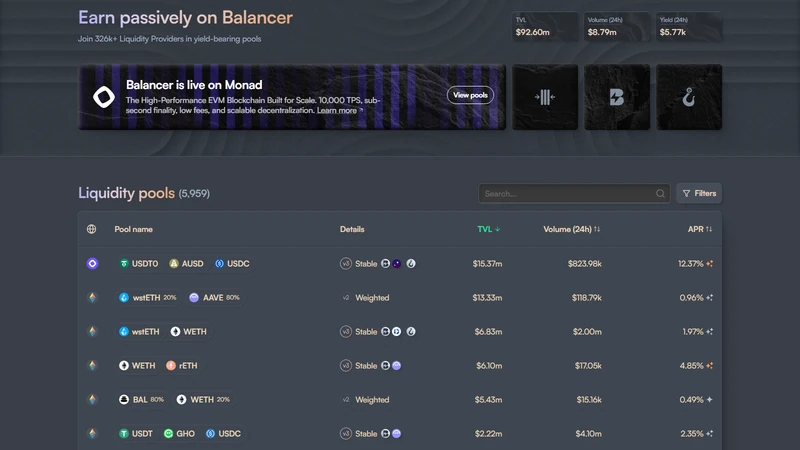
Task: Click the Details column header
Action: pos(352,229)
